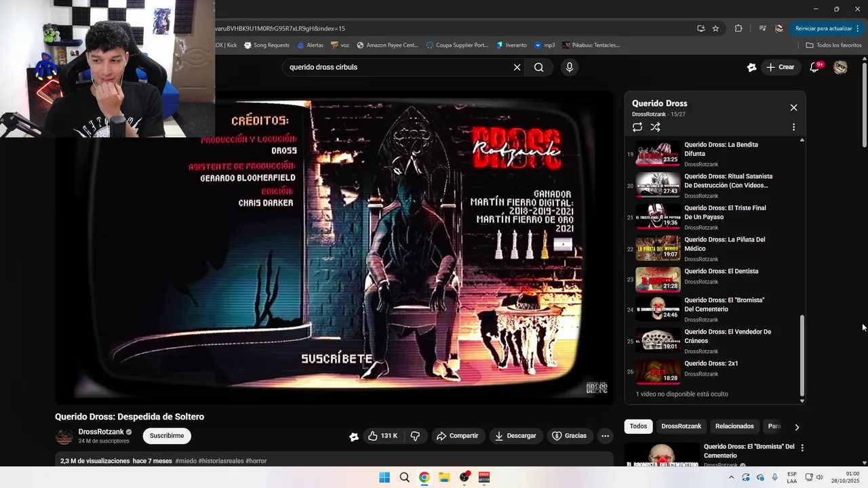Open Querido Dross: El Vendedor De Cráneos
The image size is (868, 488).
tap(728, 336)
